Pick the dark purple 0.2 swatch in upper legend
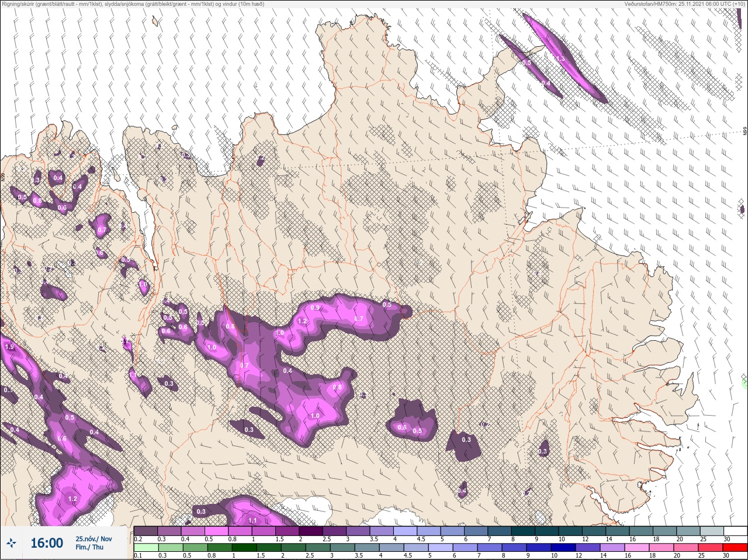The height and width of the screenshot is (560, 748). point(146,531)
